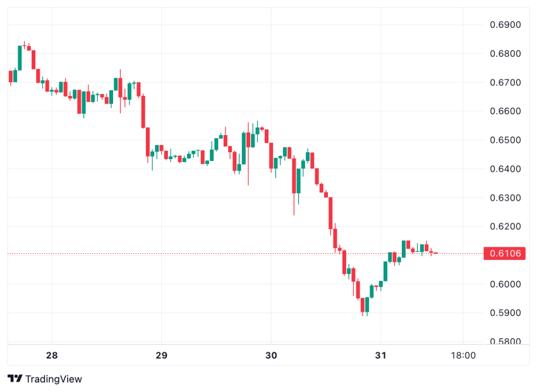
Task: Click the 0.6800 price scale label
Action: click(x=505, y=54)
